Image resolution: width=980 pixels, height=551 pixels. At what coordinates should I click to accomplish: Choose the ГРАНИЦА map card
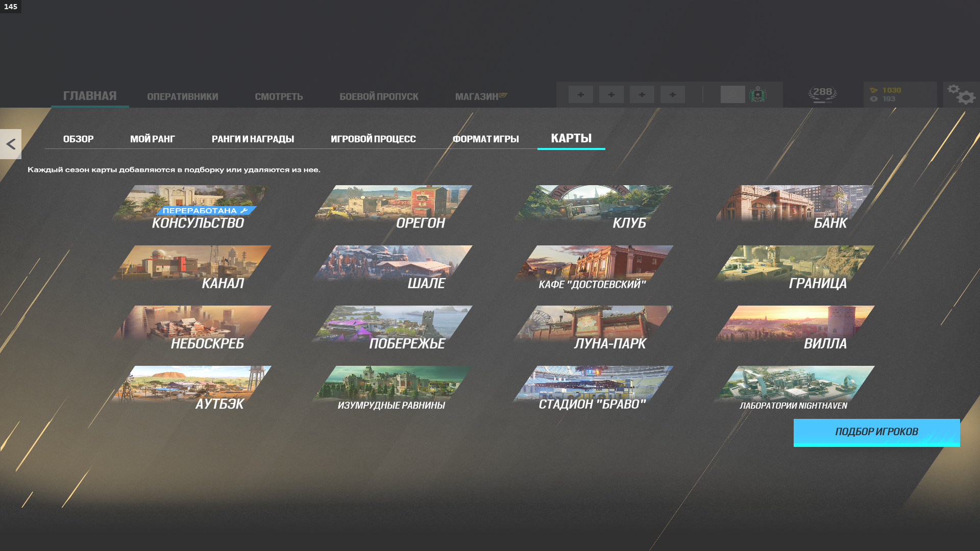point(794,268)
